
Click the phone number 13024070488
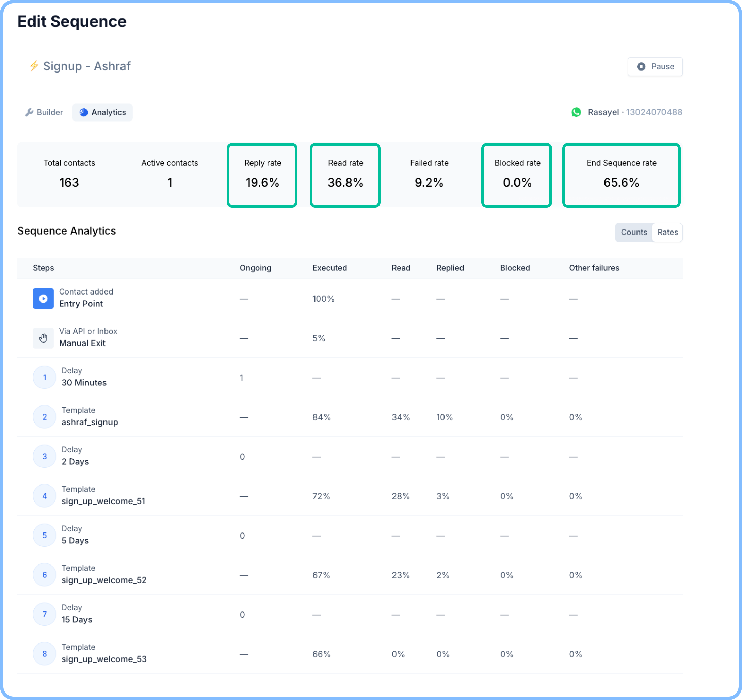[654, 112]
